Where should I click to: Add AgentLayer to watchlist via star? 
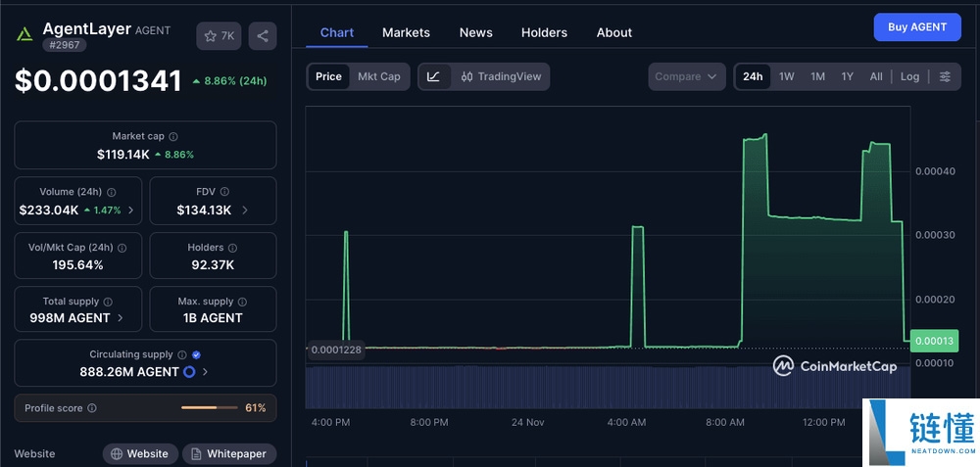tap(219, 36)
